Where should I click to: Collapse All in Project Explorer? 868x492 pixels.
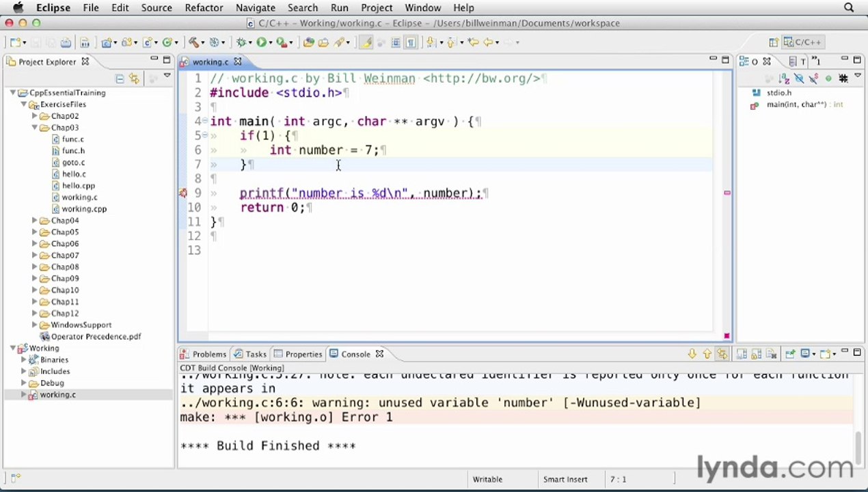[120, 79]
